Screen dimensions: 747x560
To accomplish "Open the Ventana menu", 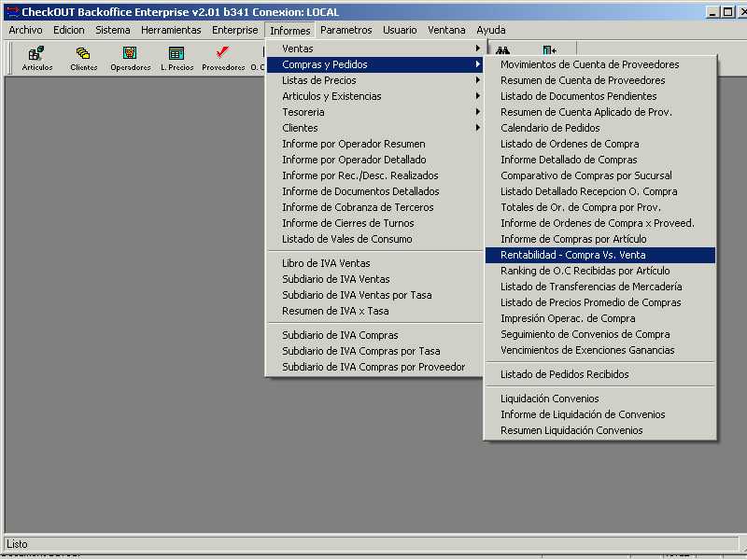I will [446, 30].
